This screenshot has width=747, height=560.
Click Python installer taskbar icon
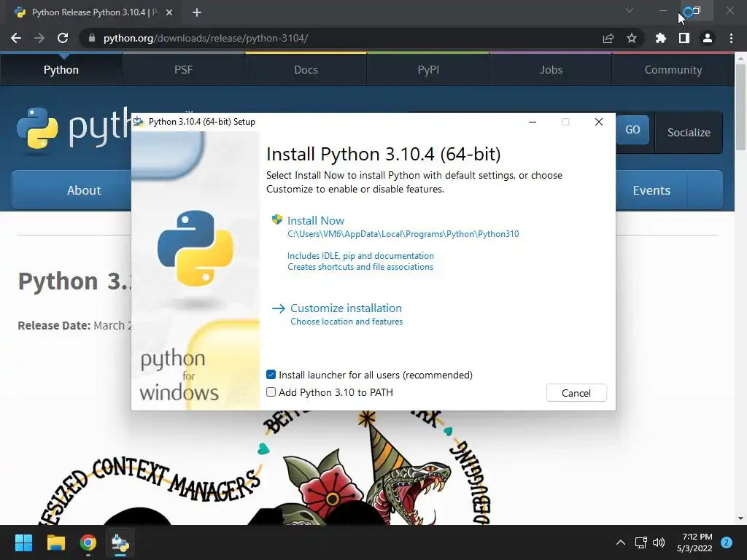pyautogui.click(x=120, y=542)
